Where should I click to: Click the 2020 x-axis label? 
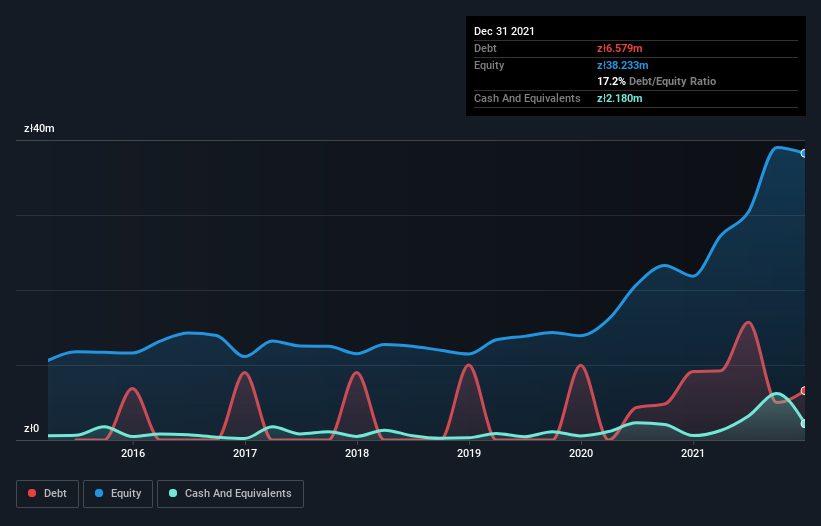coord(581,453)
